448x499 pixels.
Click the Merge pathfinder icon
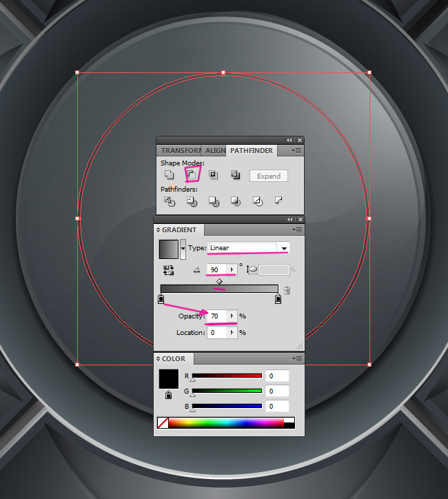[x=214, y=201]
